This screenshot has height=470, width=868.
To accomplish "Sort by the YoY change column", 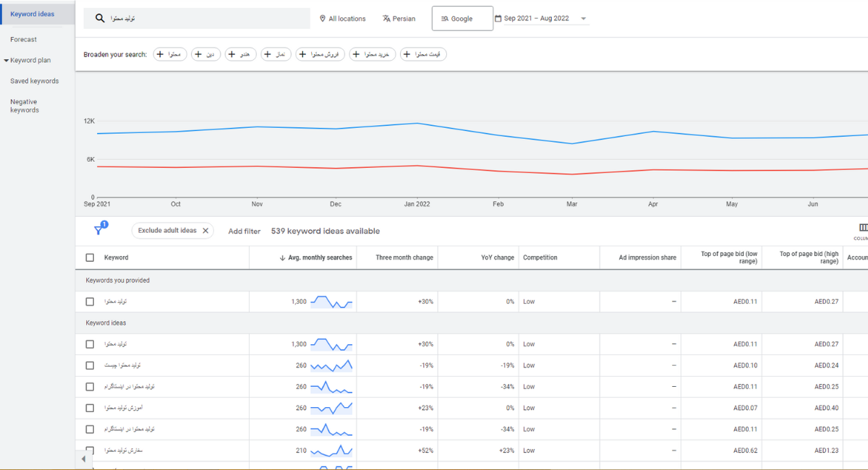I will click(x=498, y=257).
